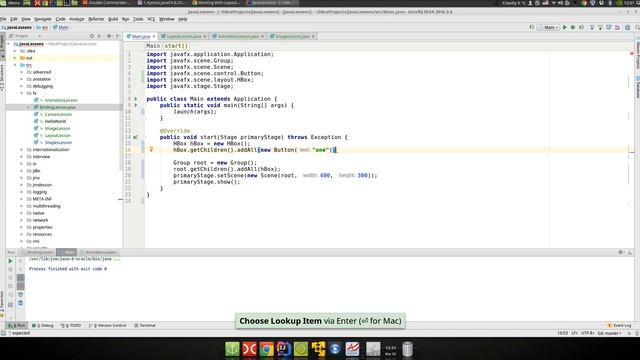
Task: Open the Version Control tool window button
Action: [x=108, y=325]
